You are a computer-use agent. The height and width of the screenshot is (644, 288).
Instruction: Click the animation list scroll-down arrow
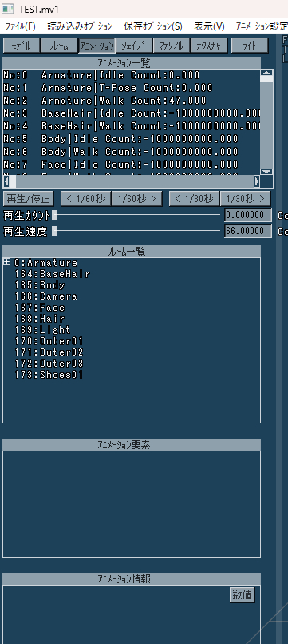point(267,171)
